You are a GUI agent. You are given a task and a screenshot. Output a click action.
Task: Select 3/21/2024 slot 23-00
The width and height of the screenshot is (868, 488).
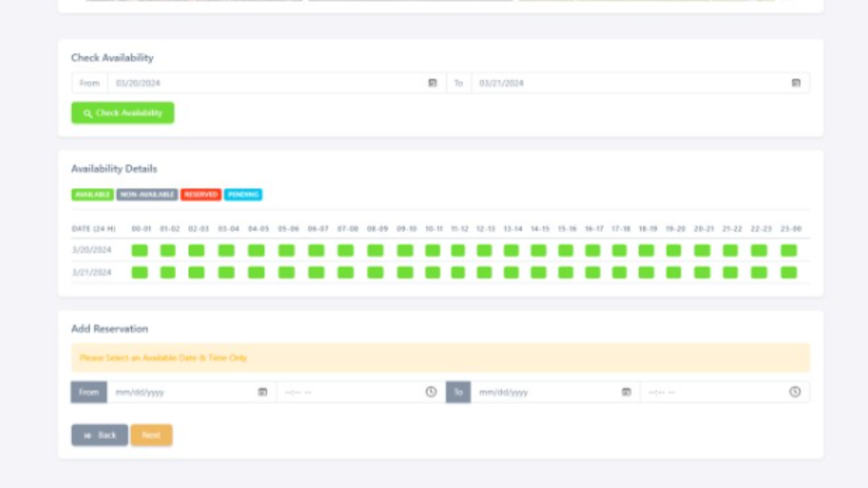[x=789, y=272]
